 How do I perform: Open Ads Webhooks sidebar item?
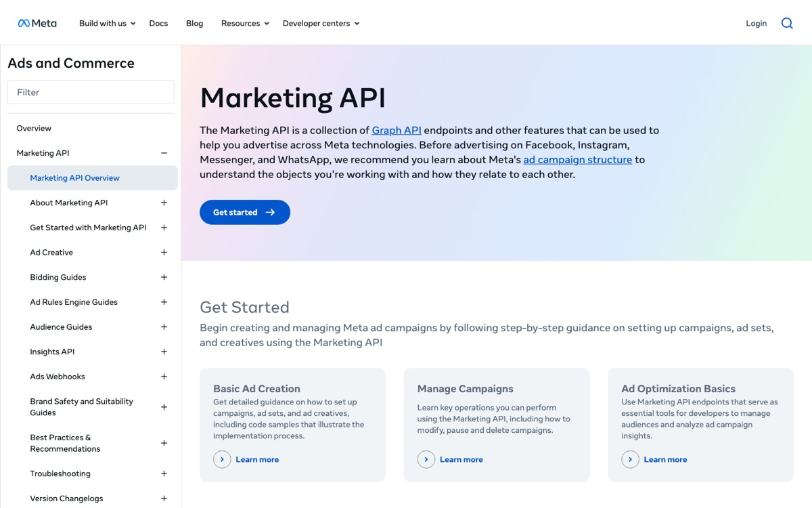tap(58, 377)
